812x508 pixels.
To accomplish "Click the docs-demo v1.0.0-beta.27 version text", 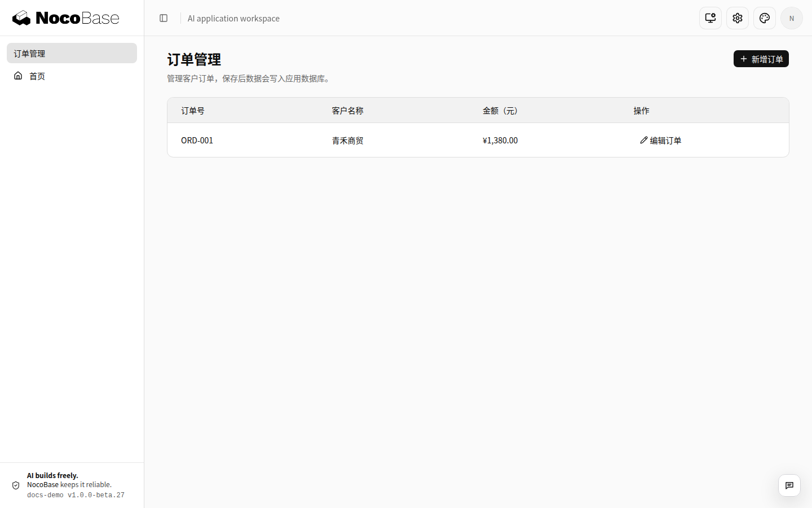I will click(x=76, y=495).
